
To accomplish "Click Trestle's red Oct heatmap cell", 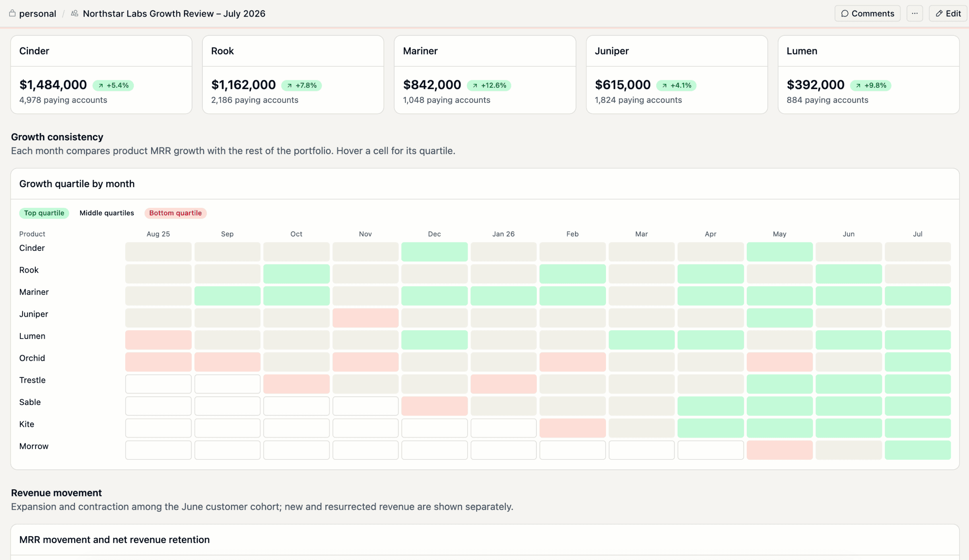I will [296, 384].
